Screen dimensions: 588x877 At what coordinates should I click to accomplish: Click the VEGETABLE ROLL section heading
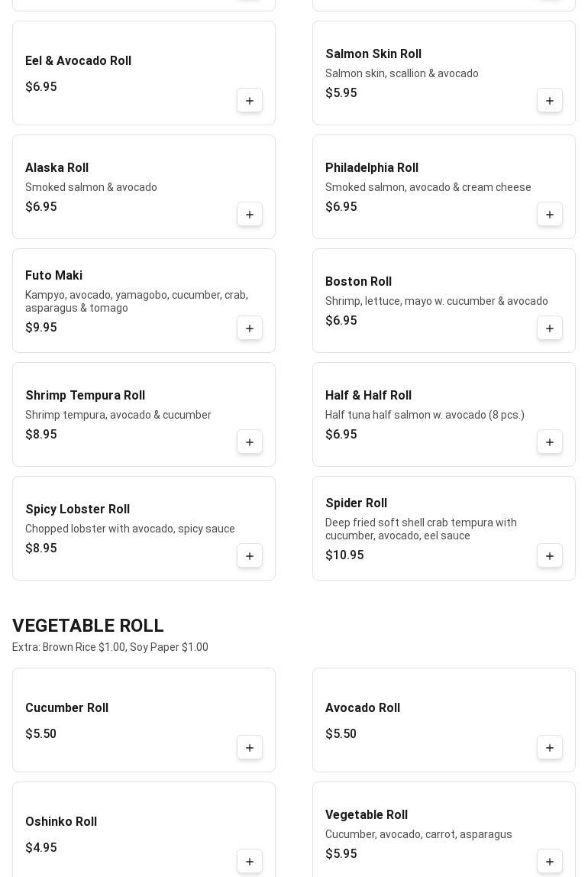pos(88,626)
